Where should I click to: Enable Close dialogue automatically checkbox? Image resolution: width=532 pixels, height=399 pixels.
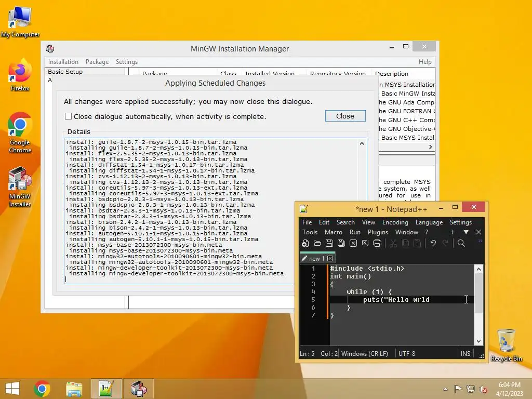[68, 116]
